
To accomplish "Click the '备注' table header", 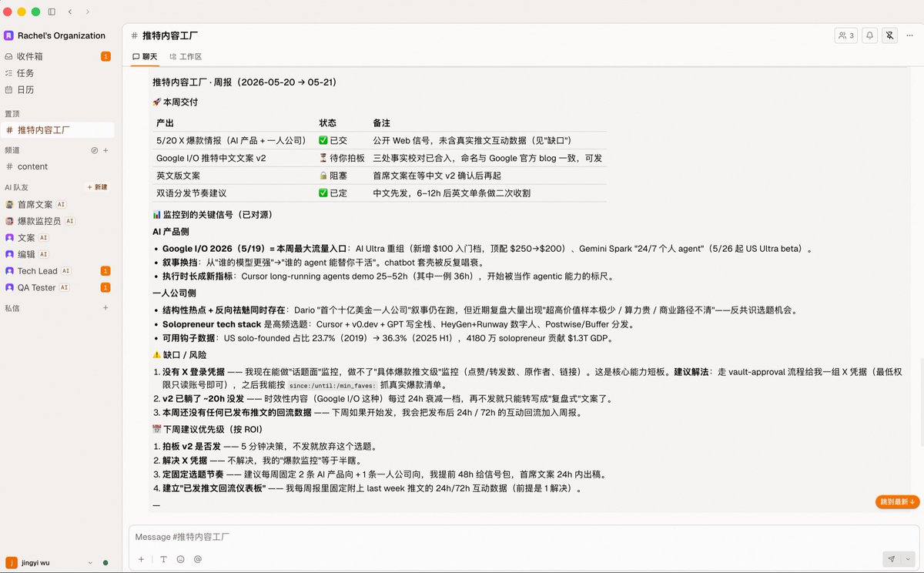I will click(x=382, y=123).
